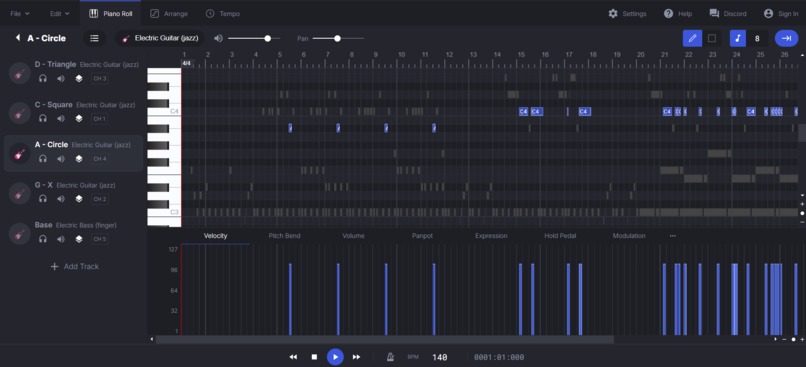This screenshot has height=367, width=806.
Task: Select the pencil draw tool
Action: [692, 38]
